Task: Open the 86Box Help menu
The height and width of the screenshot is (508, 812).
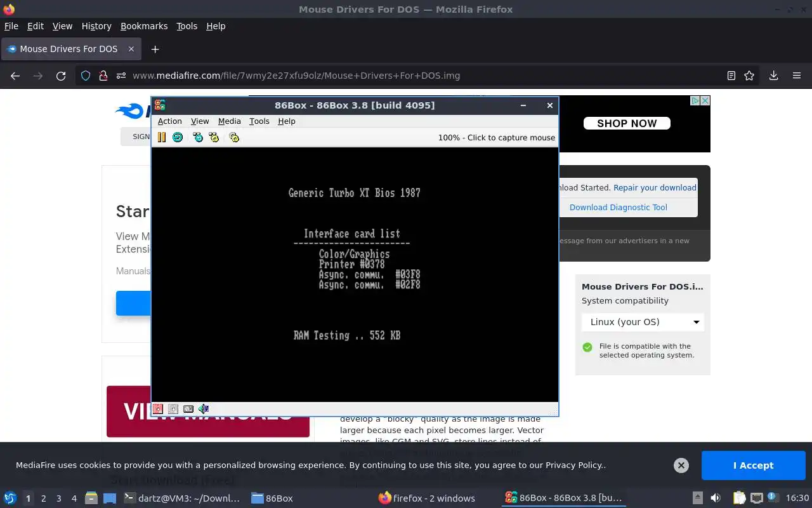Action: tap(287, 121)
